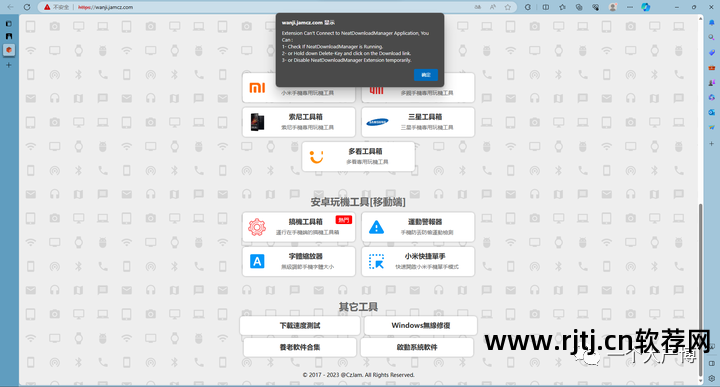Open sidebar settings gear icon
The image size is (720, 387).
711,378
